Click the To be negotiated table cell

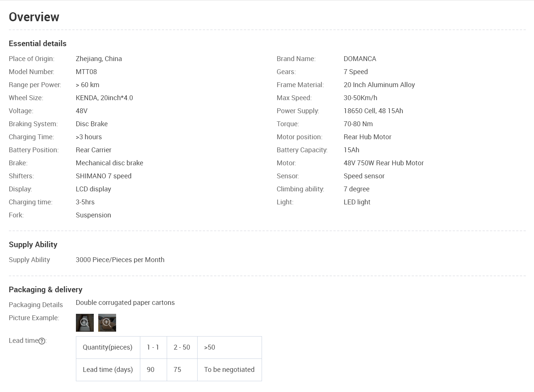coord(229,370)
